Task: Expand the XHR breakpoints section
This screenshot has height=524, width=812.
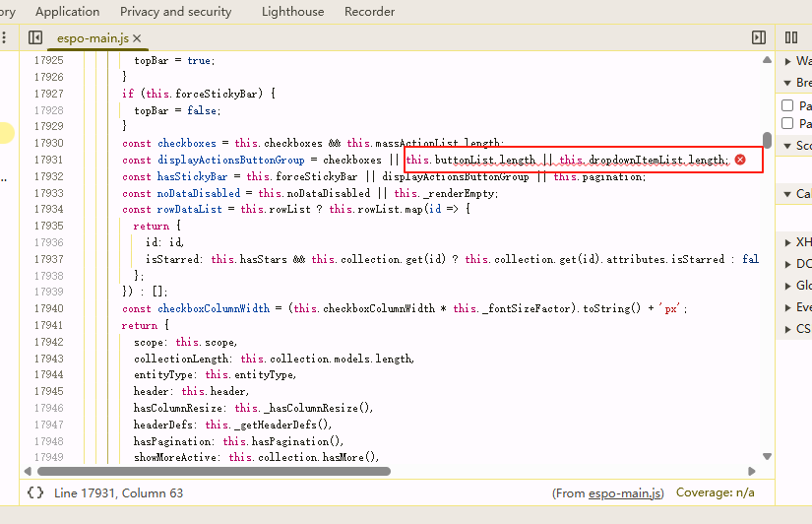Action: click(788, 242)
